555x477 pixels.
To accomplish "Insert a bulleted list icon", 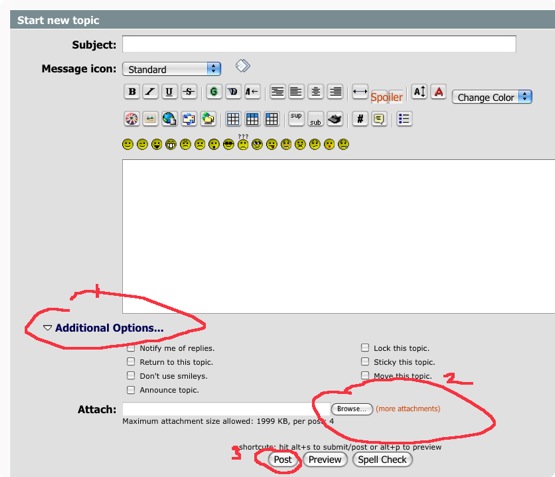I will (x=404, y=119).
